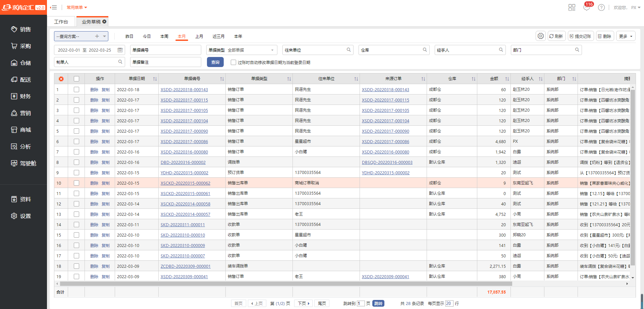644x309 pixels.
Task: Open the 销售 sales module icon
Action: coord(14,29)
